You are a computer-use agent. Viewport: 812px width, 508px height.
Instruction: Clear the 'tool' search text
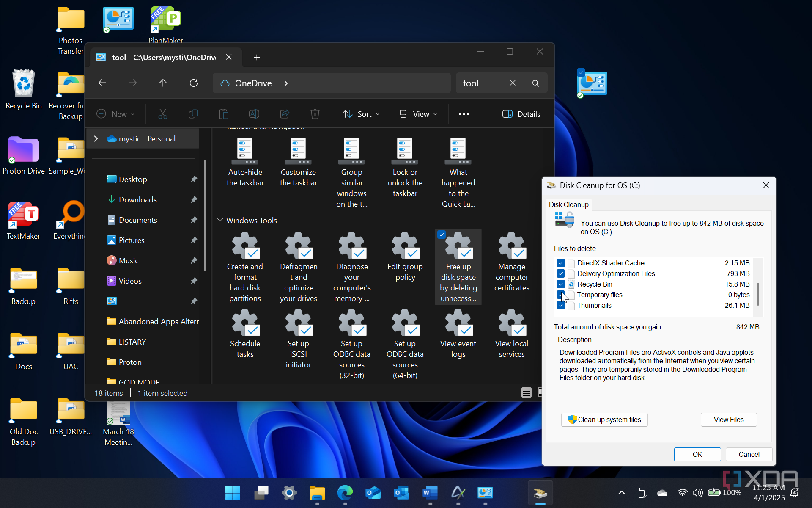click(x=513, y=83)
